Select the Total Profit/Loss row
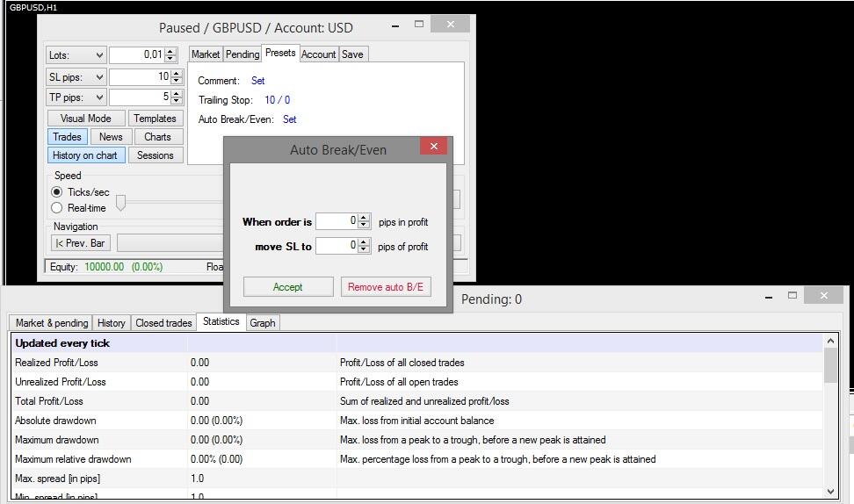 point(416,401)
